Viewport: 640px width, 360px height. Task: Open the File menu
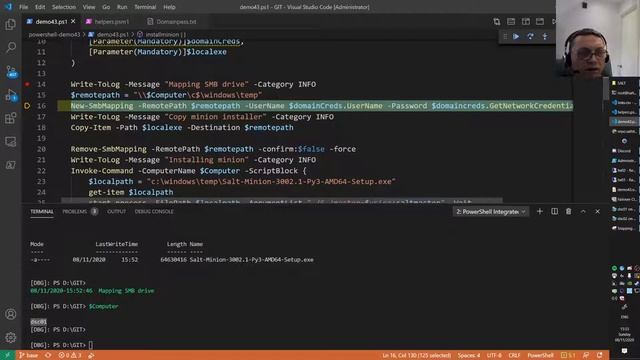pyautogui.click(x=24, y=7)
